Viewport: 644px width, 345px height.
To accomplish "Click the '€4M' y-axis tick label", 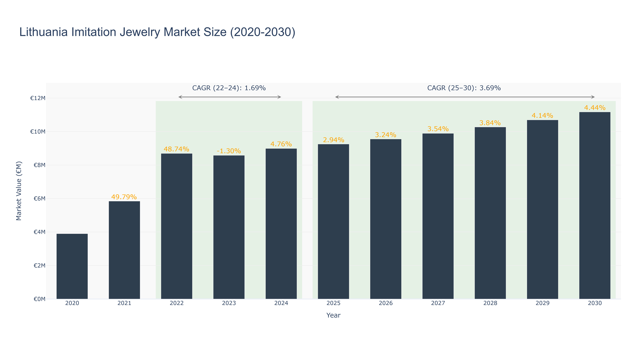I will click(39, 232).
